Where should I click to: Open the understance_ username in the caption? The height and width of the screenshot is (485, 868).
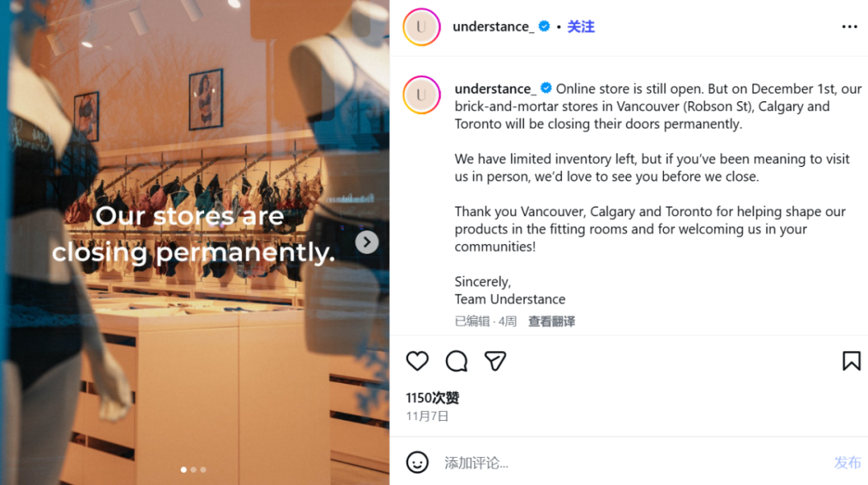pos(494,88)
